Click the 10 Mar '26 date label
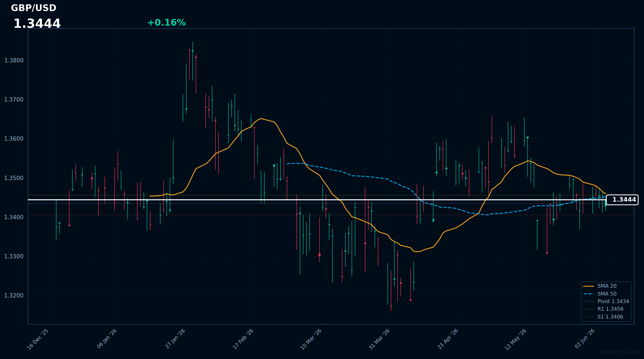Image resolution: width=644 pixels, height=359 pixels. [311, 339]
